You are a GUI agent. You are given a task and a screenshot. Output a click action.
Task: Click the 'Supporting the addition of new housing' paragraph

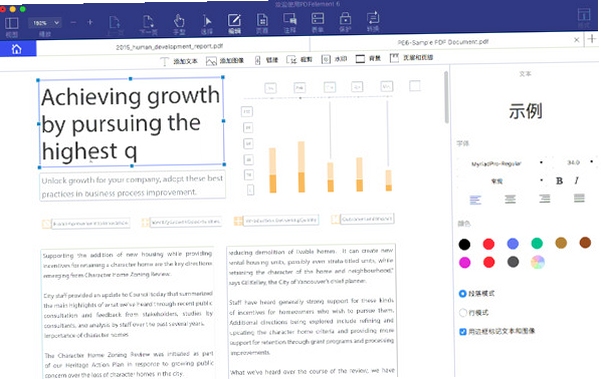128,264
